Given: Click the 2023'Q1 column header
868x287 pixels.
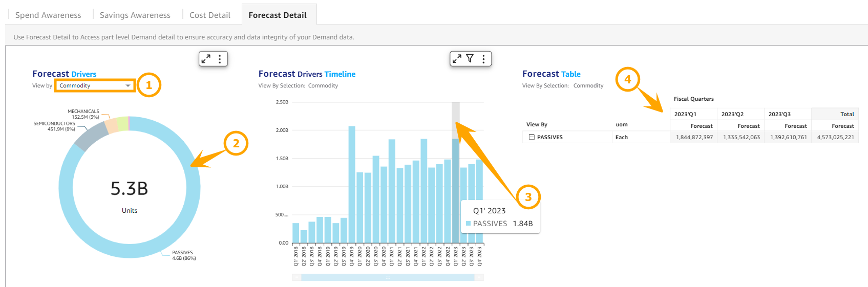Looking at the screenshot, I should pos(685,114).
